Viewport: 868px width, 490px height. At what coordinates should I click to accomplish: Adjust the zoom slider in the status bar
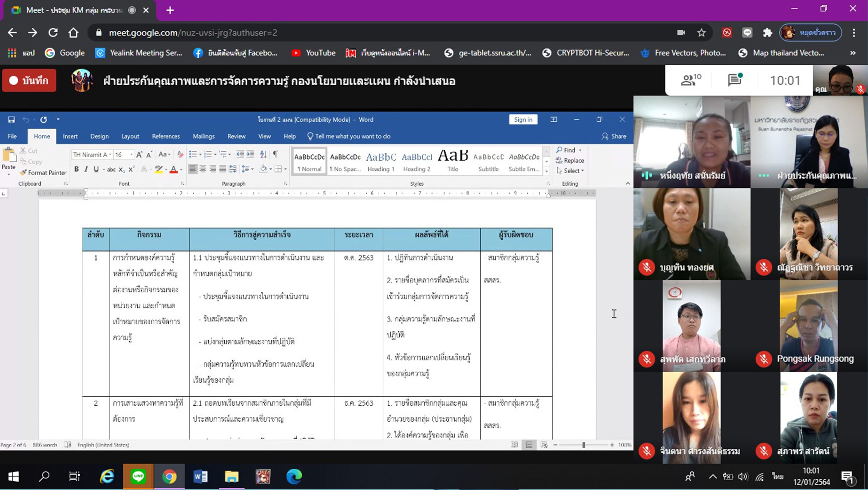(x=584, y=445)
